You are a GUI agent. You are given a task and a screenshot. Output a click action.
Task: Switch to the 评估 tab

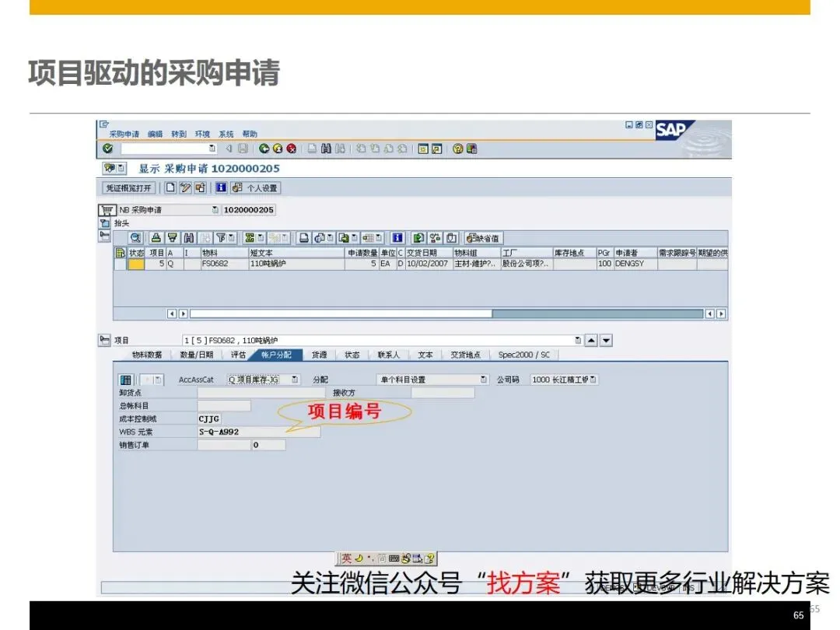(238, 355)
